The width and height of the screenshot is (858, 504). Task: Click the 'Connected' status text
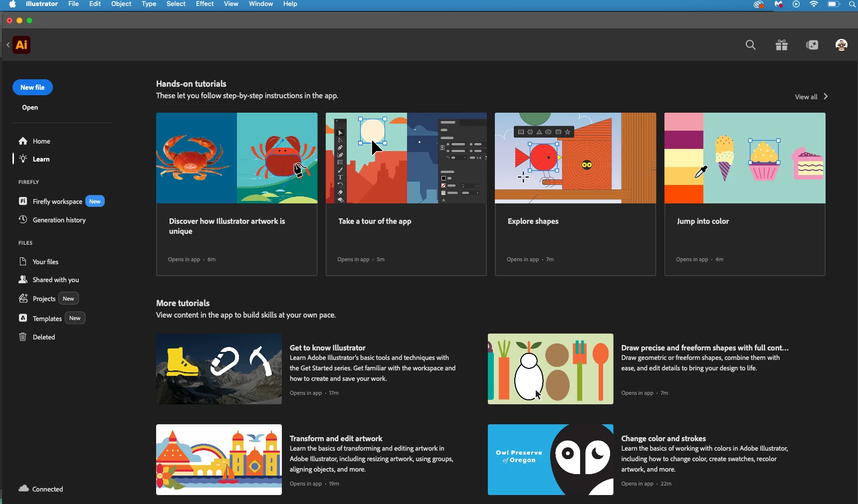(48, 489)
